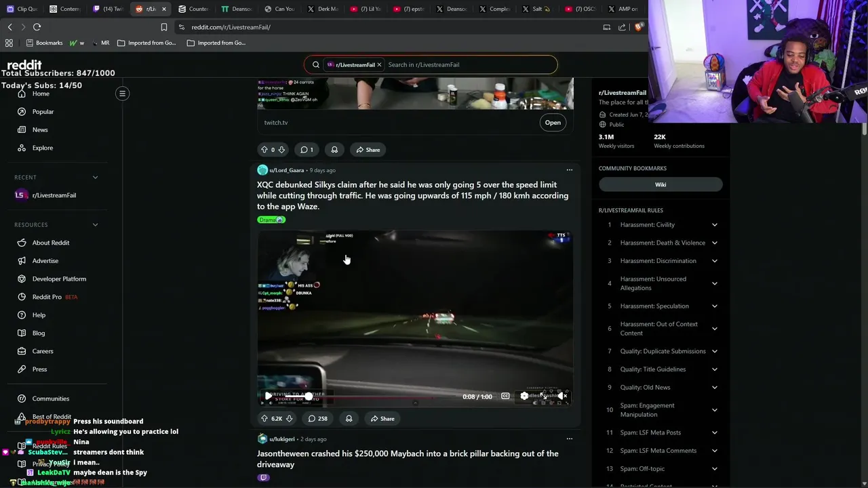Collapse sidebar with the hamburger menu button
This screenshot has width=868, height=488.
pyautogui.click(x=123, y=94)
